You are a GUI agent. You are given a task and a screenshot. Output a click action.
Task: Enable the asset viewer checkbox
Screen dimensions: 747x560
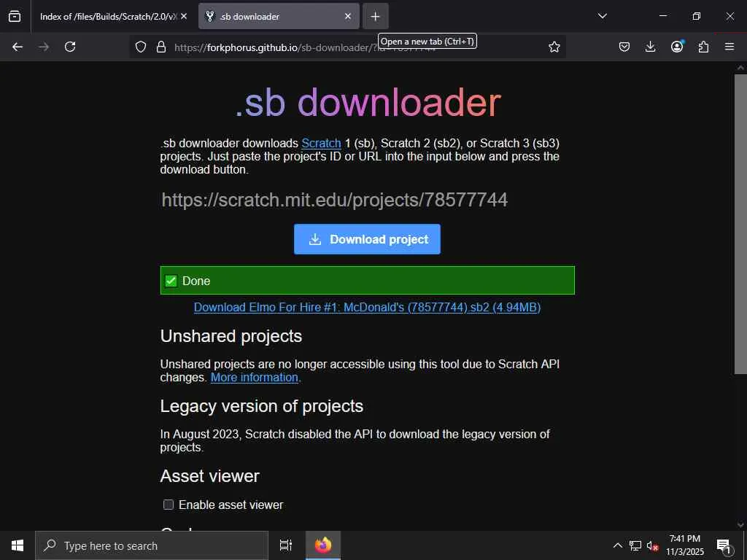[169, 505]
